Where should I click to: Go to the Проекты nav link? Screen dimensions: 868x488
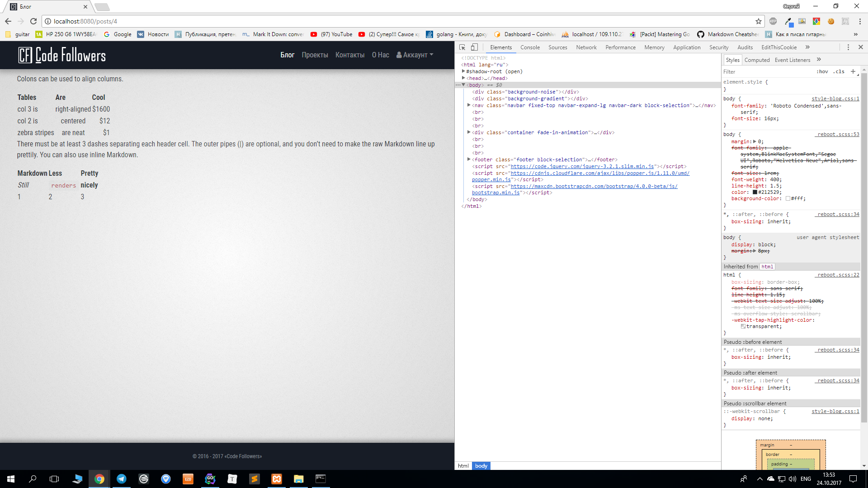(315, 55)
